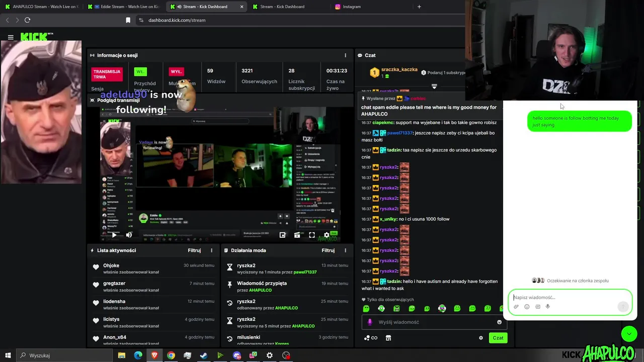Open Discord from taskbar
The image size is (644, 362).
coord(237,355)
